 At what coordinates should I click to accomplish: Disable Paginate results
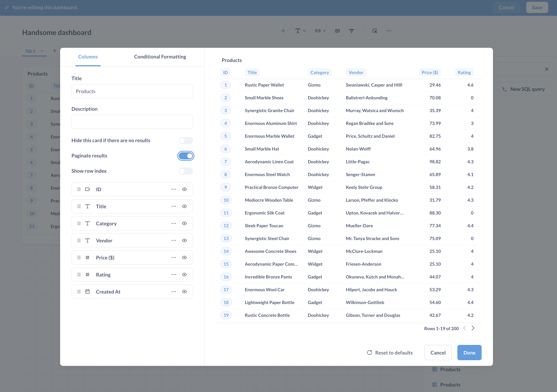186,156
